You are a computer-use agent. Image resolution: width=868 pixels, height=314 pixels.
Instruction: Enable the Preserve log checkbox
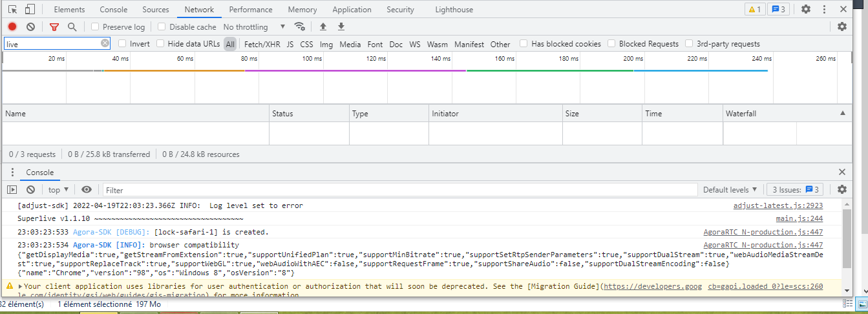(96, 26)
